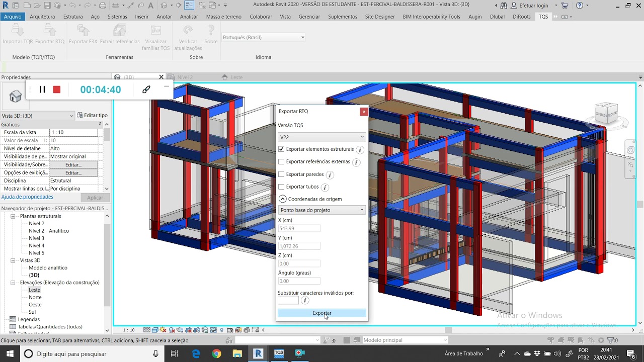The width and height of the screenshot is (644, 362).
Task: Click the Sobre question-mark icon
Action: coord(211,31)
